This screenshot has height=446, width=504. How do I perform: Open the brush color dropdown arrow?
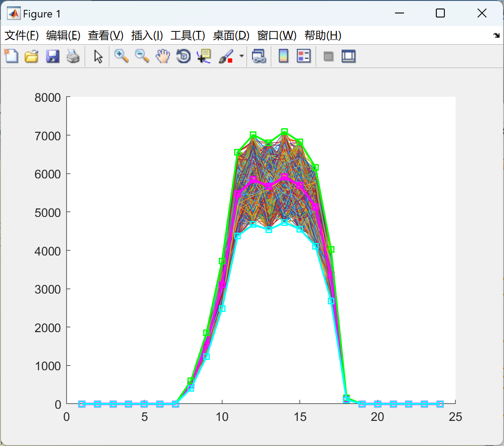point(241,56)
